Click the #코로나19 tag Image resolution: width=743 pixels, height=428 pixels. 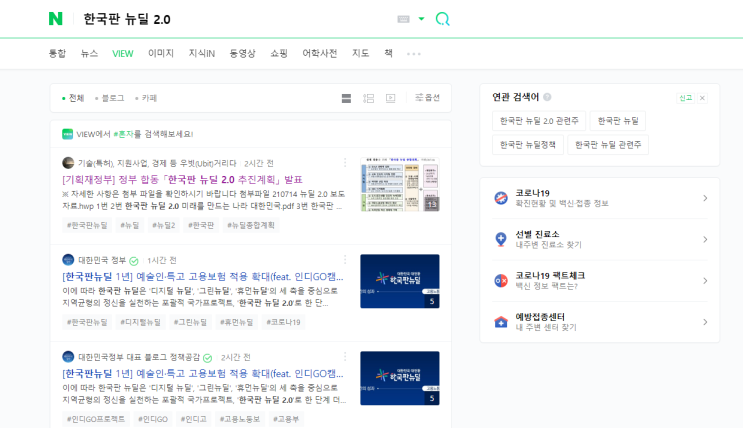pos(283,322)
